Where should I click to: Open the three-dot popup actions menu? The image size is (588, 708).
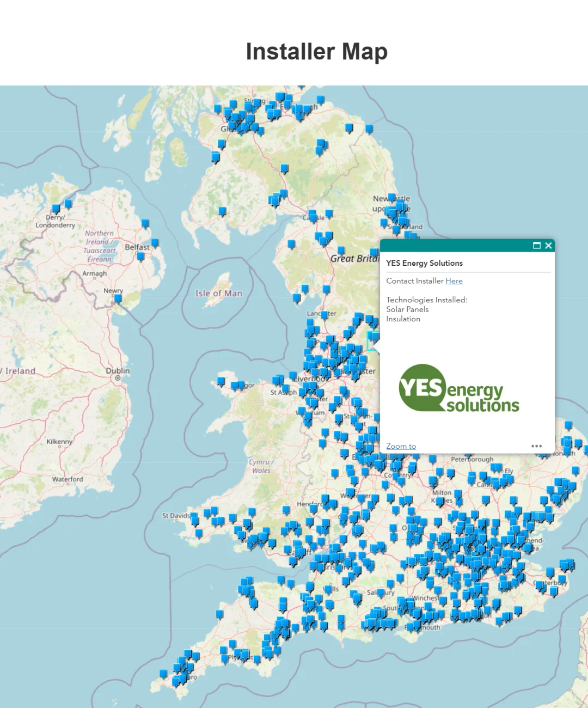point(536,446)
